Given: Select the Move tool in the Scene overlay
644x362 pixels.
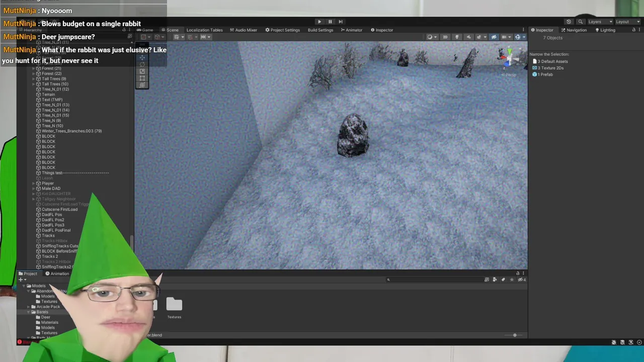Looking at the screenshot, I should (142, 58).
